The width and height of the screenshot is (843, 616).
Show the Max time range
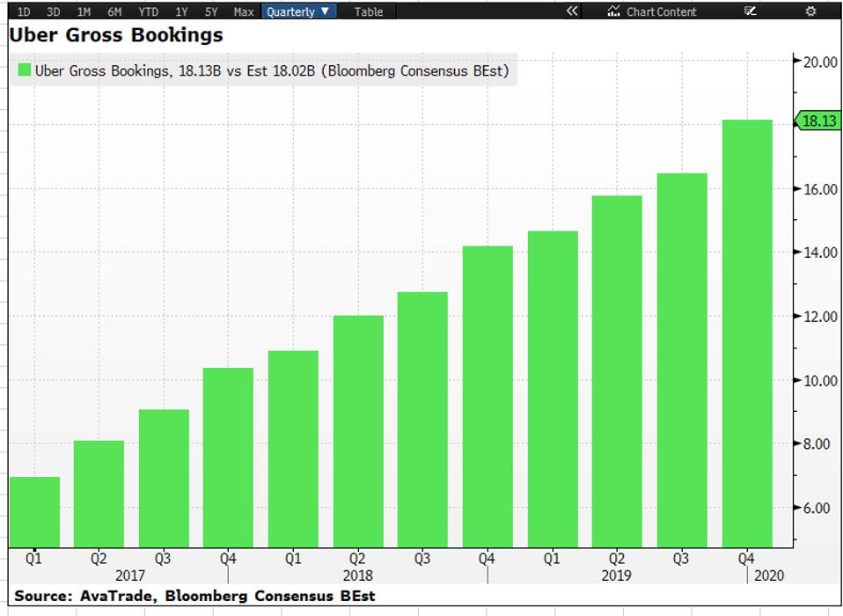(x=244, y=11)
